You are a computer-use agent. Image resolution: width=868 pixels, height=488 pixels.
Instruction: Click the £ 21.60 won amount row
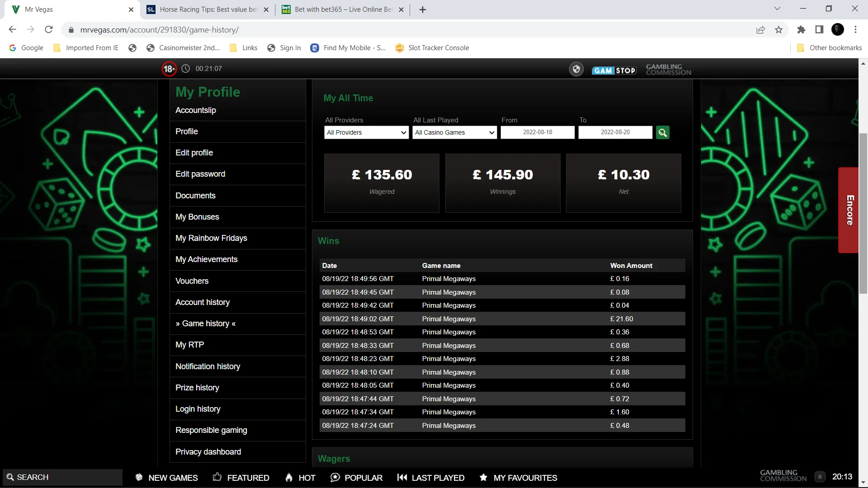[x=502, y=319]
